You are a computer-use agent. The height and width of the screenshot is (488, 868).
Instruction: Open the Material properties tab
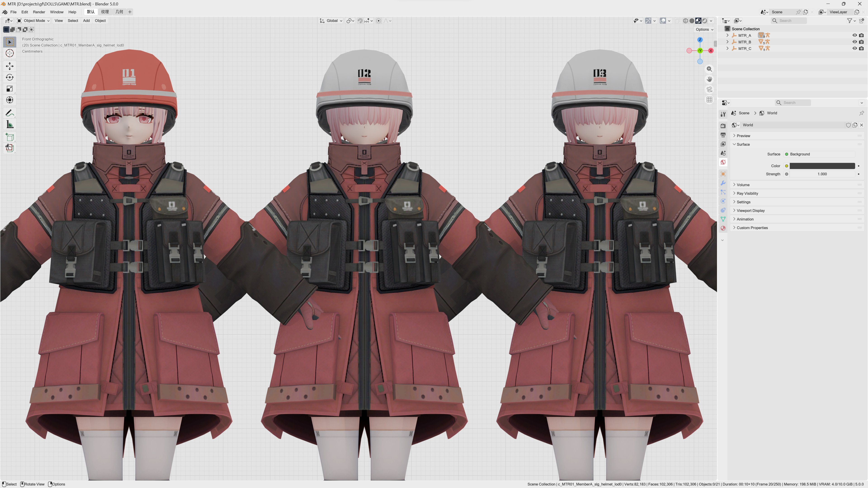click(723, 228)
